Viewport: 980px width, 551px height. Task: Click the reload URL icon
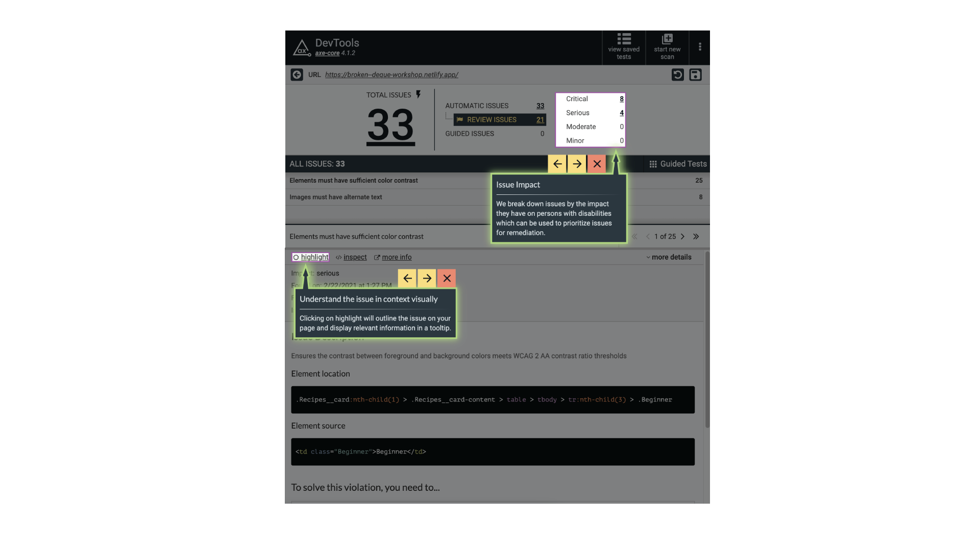[x=678, y=74]
